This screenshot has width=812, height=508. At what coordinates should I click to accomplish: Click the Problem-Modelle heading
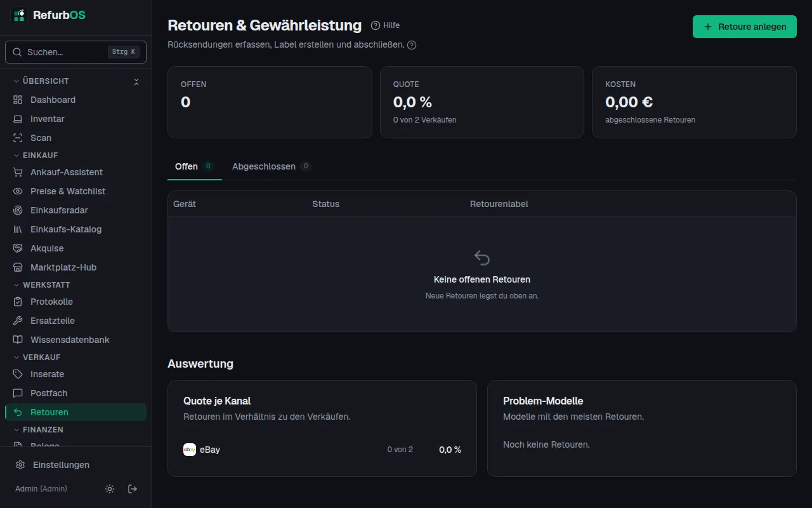click(543, 401)
